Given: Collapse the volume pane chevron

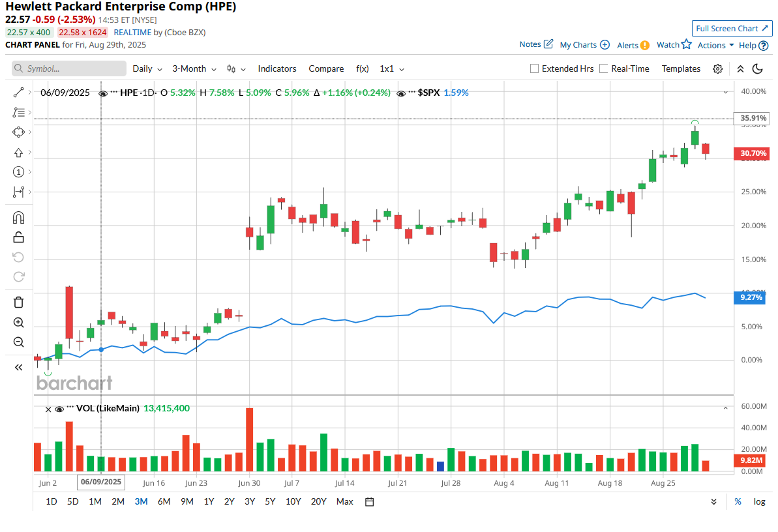Looking at the screenshot, I should tap(725, 408).
